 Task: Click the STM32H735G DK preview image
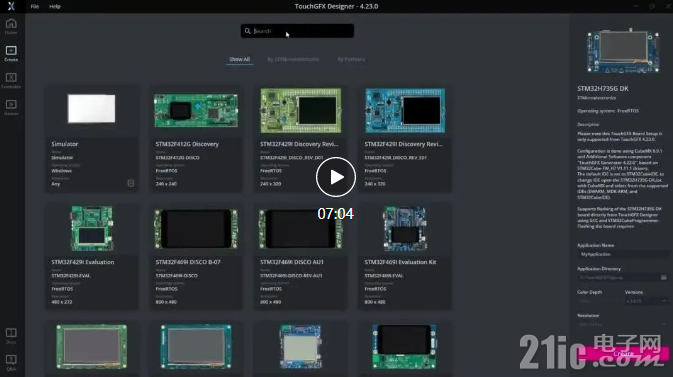pos(623,51)
